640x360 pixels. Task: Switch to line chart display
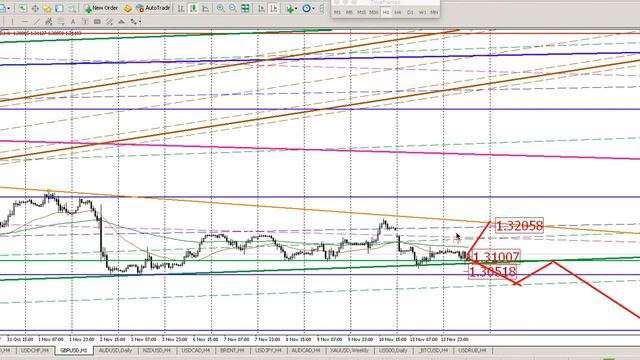coord(205,8)
